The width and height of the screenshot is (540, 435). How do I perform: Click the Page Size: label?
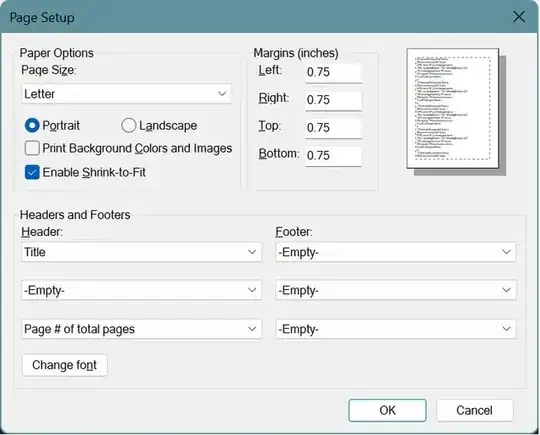[x=49, y=70]
